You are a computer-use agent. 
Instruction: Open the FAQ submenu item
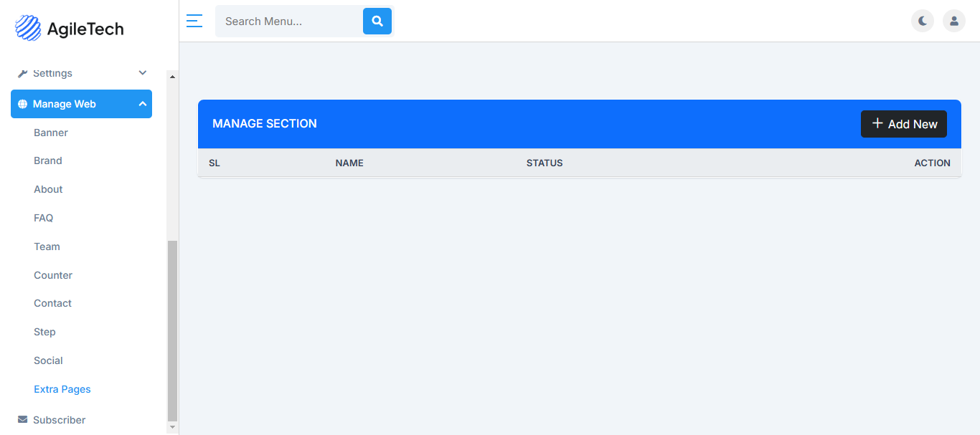click(x=44, y=218)
